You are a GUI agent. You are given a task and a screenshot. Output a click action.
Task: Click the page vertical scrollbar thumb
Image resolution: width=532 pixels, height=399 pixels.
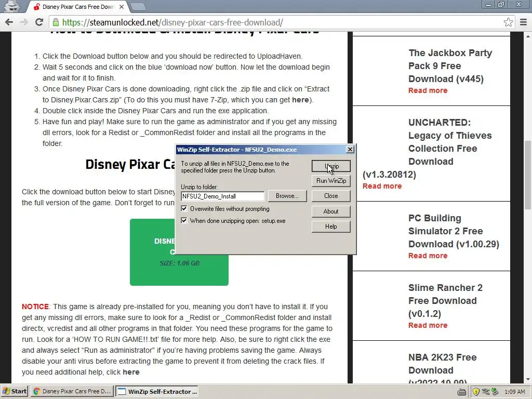point(528,176)
